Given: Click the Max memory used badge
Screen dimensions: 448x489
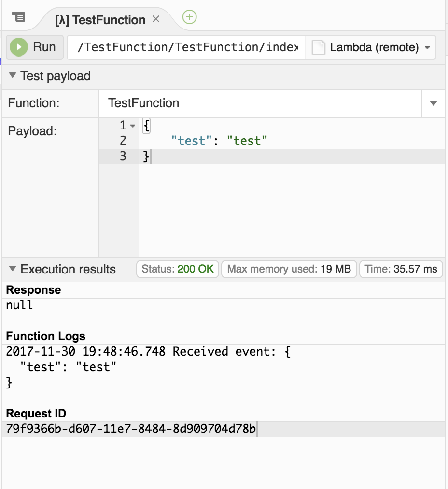Looking at the screenshot, I should [x=289, y=269].
